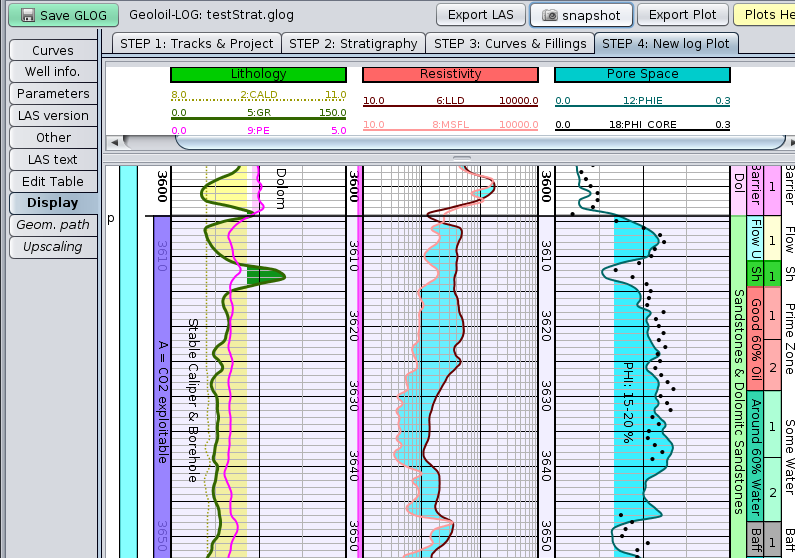Open the Plots Help button
The width and height of the screenshot is (795, 558).
coord(765,15)
